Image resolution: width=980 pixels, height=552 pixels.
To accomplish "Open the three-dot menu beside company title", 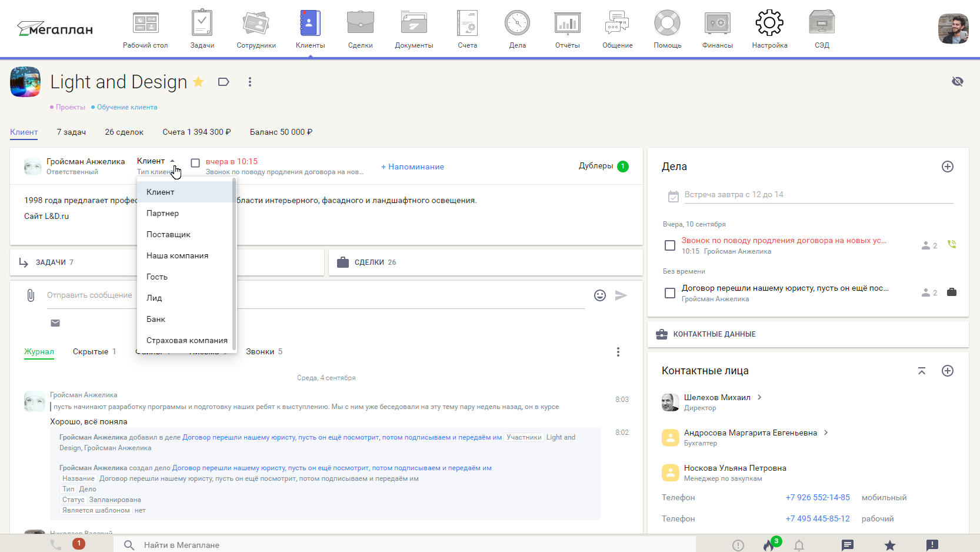I will click(250, 82).
